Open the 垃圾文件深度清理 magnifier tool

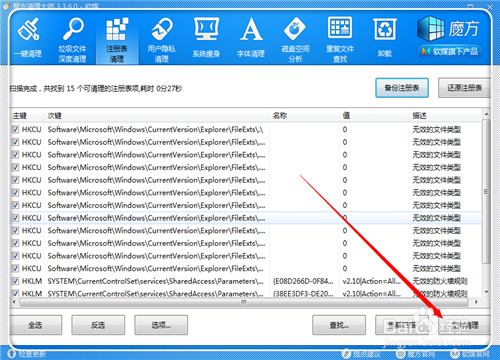click(73, 40)
